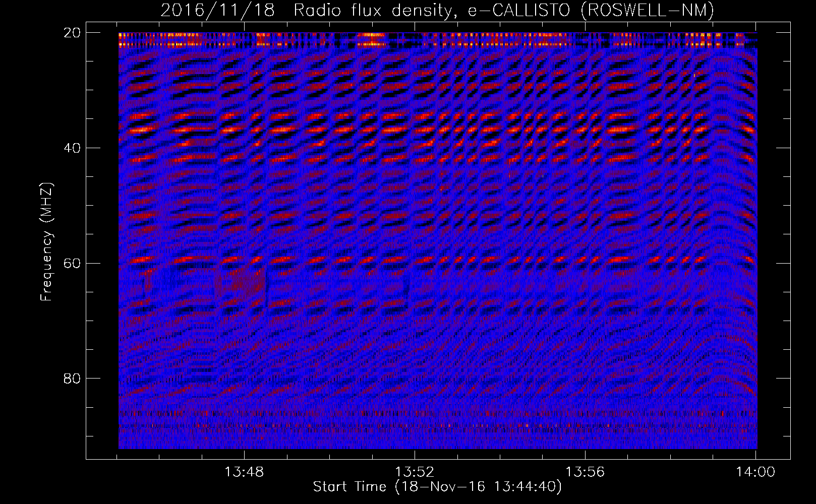Click the time tick label '13:52'
Screen dimensions: 816x504
point(415,472)
